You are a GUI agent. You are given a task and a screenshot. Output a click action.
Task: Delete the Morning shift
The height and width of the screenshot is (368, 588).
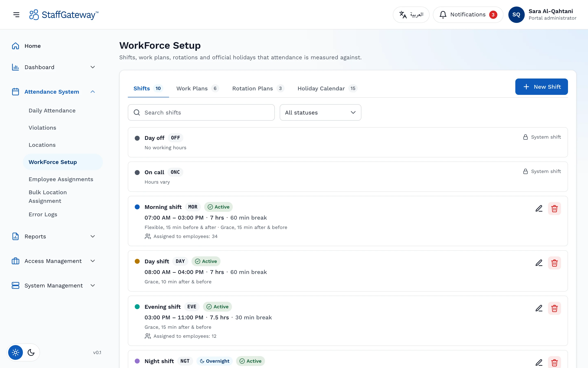(554, 209)
